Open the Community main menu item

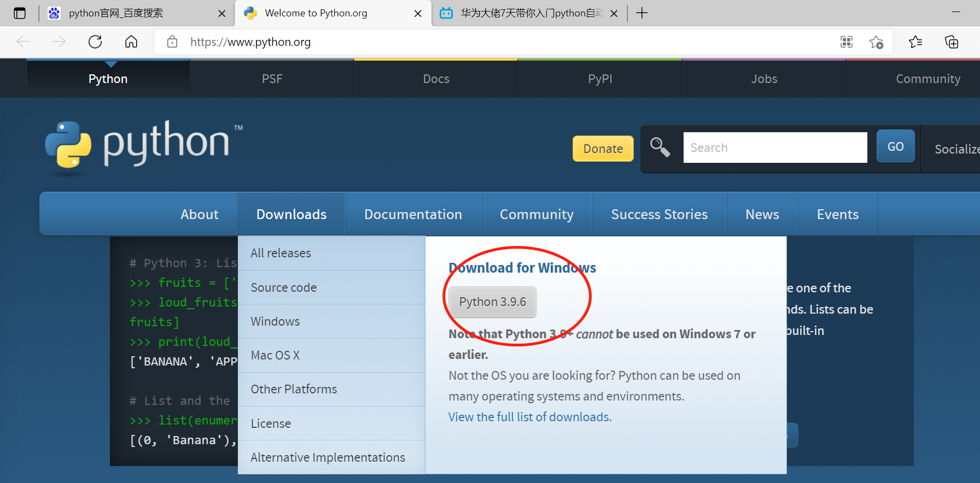coord(536,214)
